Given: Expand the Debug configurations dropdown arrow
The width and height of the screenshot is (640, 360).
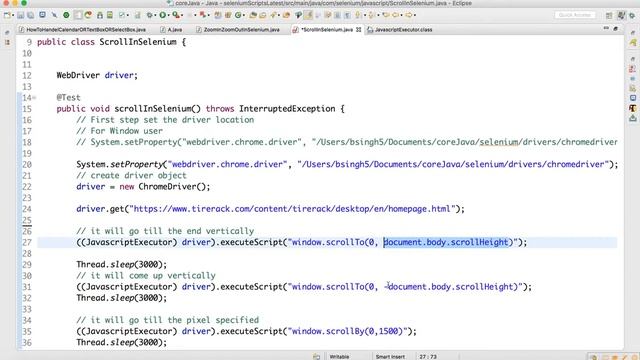Looking at the screenshot, I should tap(156, 15).
